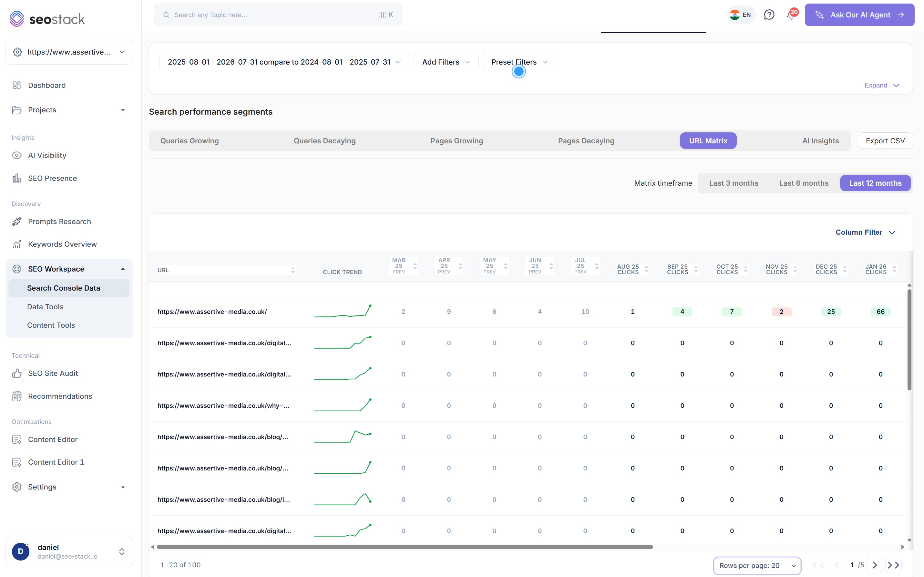Click the horizontal table scrollbar
The image size is (924, 577).
point(405,547)
